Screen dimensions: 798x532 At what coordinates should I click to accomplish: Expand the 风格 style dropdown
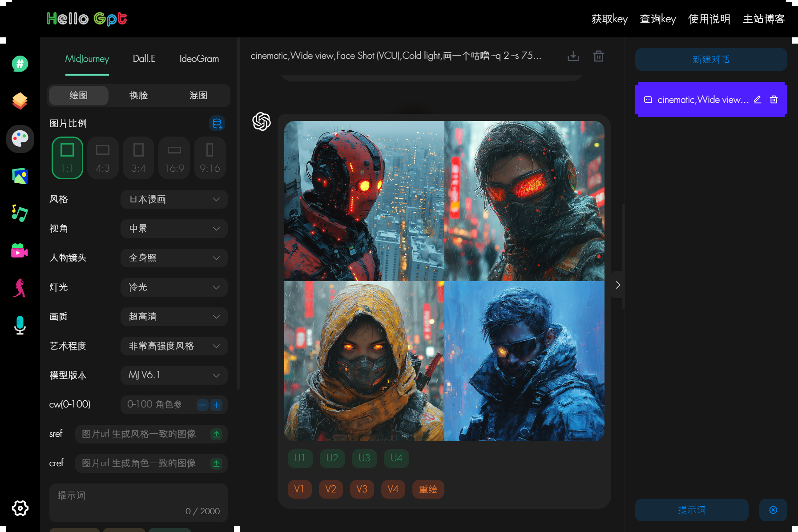point(174,199)
